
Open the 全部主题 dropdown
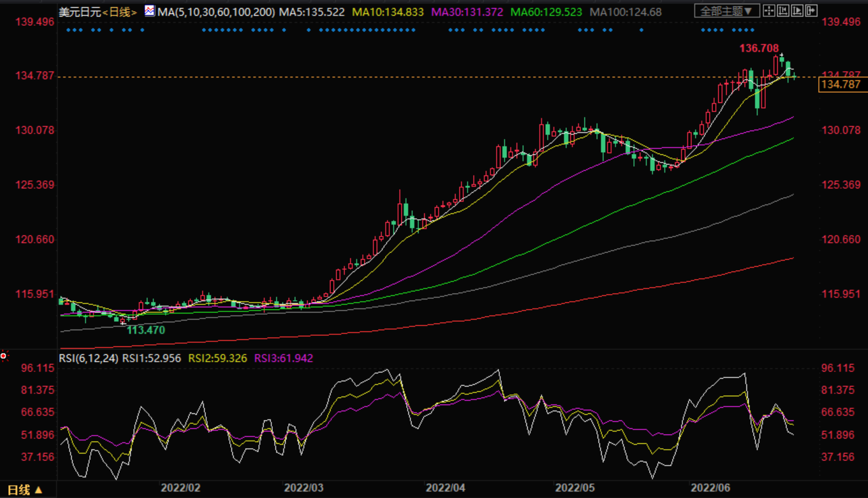pos(727,11)
